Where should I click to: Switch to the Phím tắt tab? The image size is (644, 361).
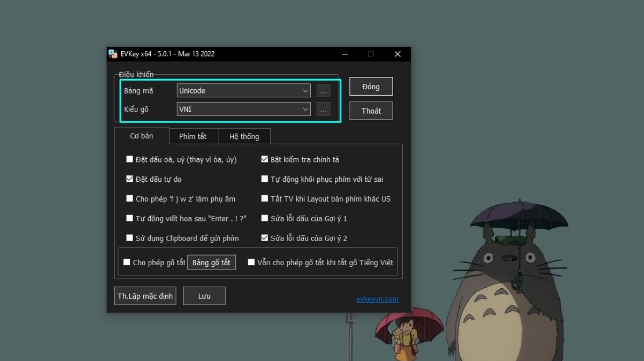(193, 136)
